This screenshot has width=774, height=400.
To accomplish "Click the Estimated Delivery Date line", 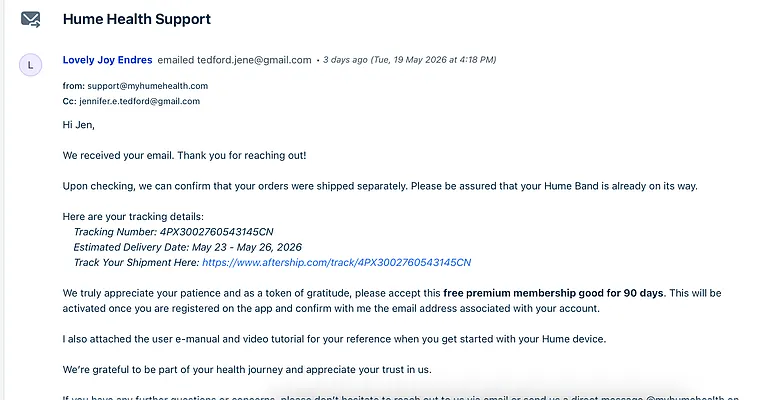I will [188, 247].
